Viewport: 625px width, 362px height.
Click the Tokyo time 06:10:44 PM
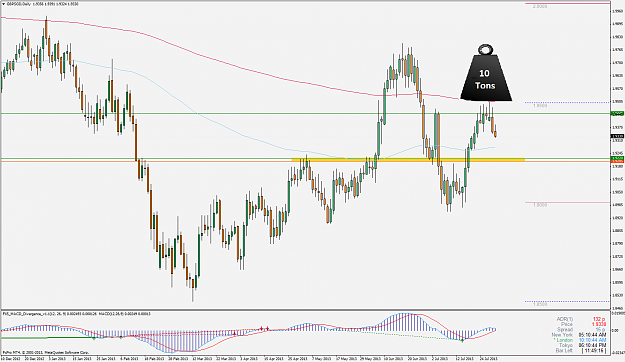pos(593,345)
